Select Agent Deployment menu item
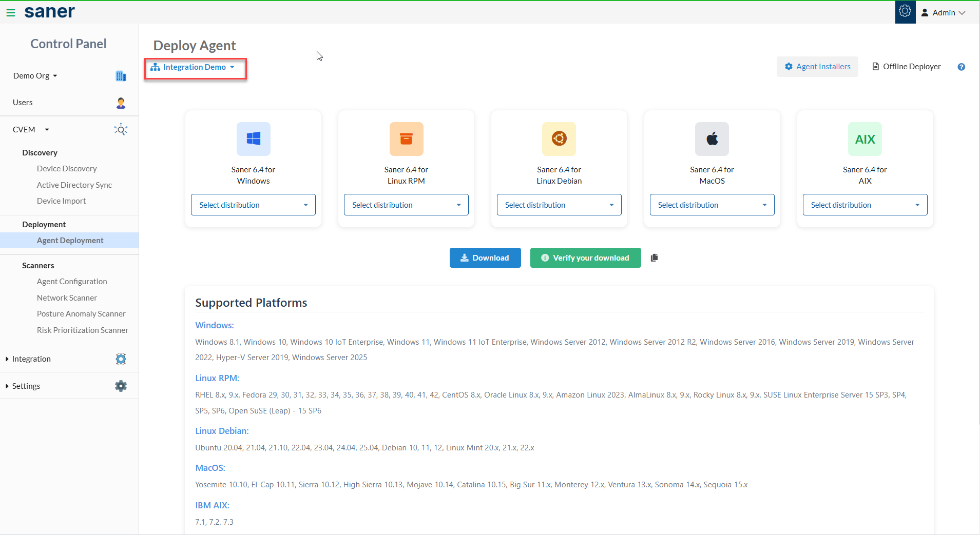Image resolution: width=980 pixels, height=535 pixels. point(70,241)
